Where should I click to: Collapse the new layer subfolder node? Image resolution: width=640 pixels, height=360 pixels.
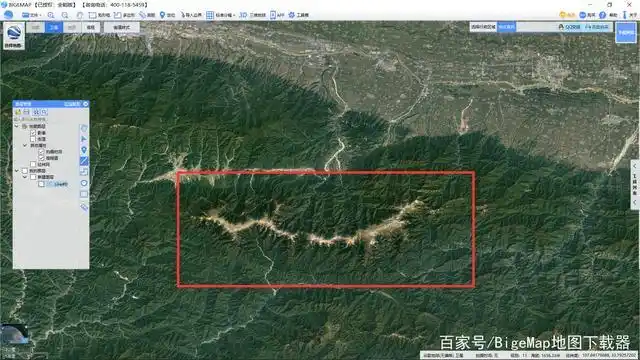25,177
